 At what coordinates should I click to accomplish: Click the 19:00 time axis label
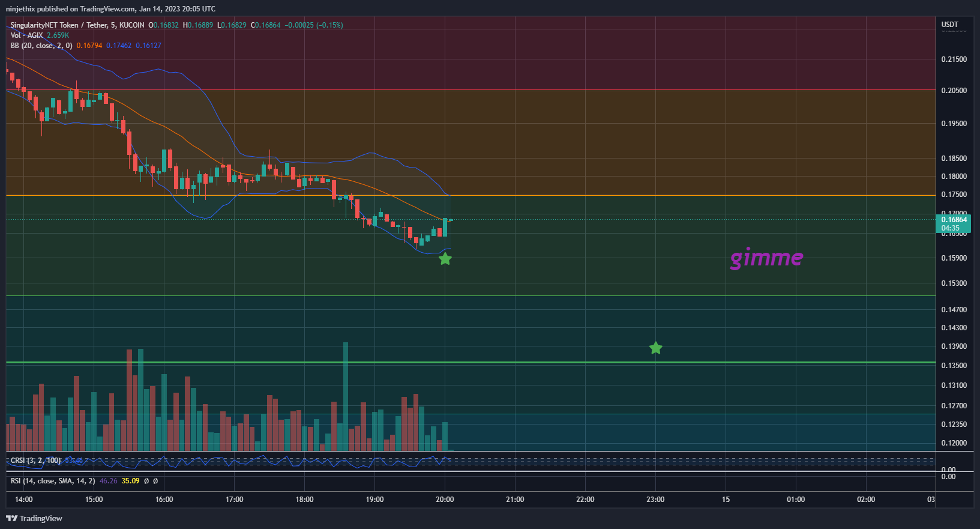click(x=374, y=500)
